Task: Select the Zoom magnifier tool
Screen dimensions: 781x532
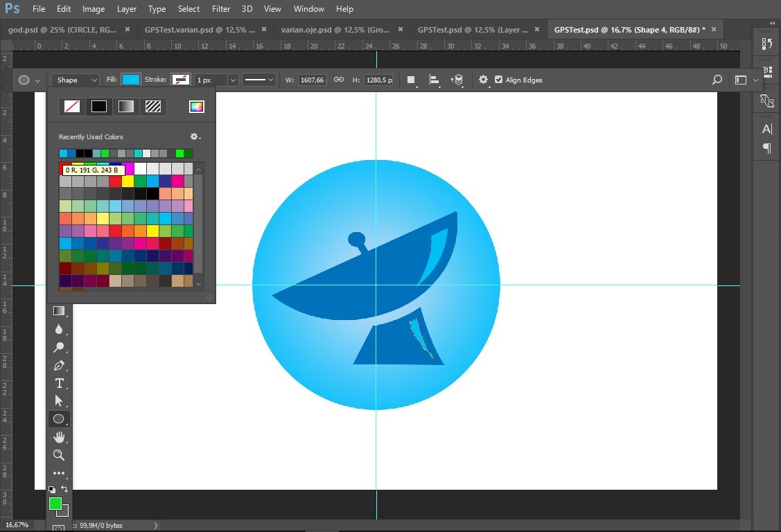Action: pyautogui.click(x=59, y=455)
